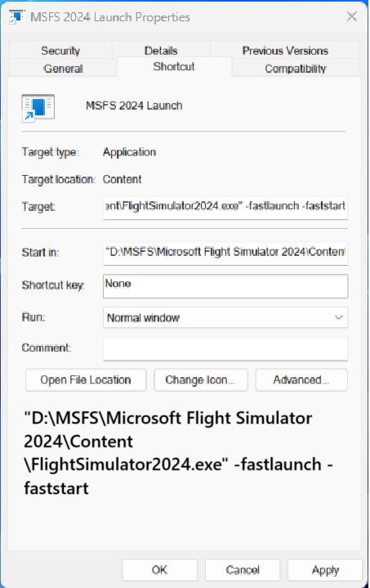
Task: Click the Target type value Application
Action: tap(130, 152)
